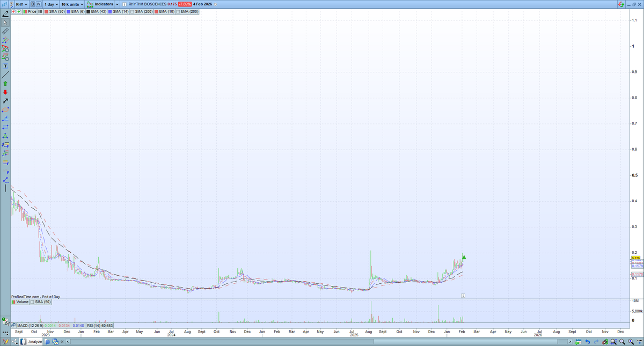Click the 4 Feb 2026 date text
This screenshot has height=346, width=644.
point(203,4)
